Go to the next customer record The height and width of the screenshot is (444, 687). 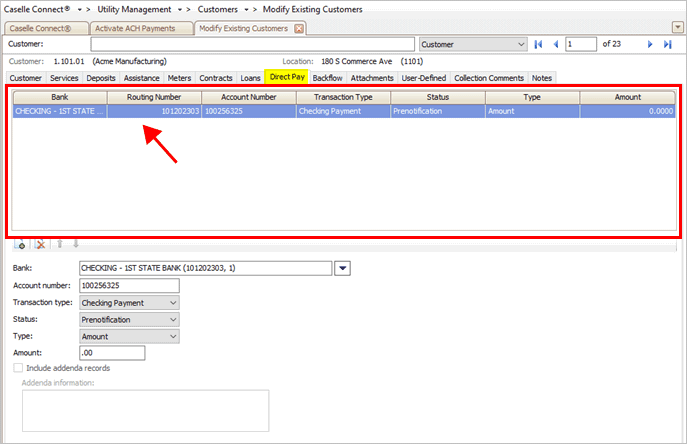pyautogui.click(x=650, y=45)
